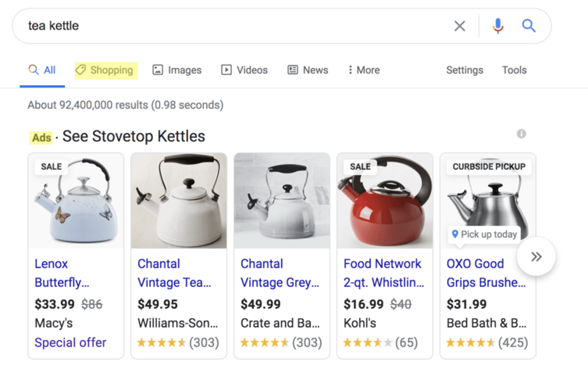The width and height of the screenshot is (588, 376).
Task: Click the X to clear the search query
Action: click(460, 26)
